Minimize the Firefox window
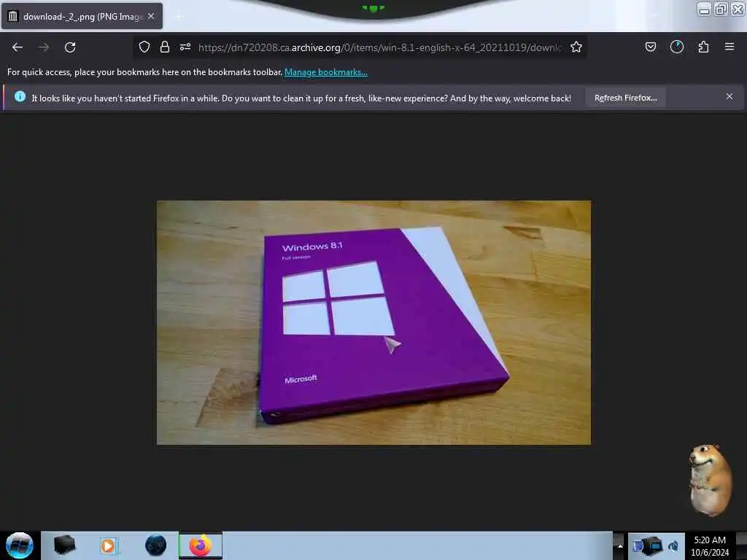 point(704,9)
